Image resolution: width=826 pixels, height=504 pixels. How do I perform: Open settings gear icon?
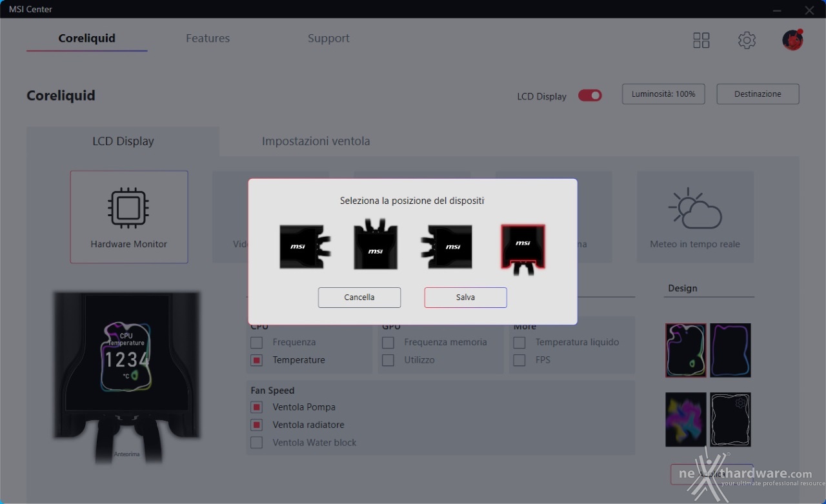747,40
